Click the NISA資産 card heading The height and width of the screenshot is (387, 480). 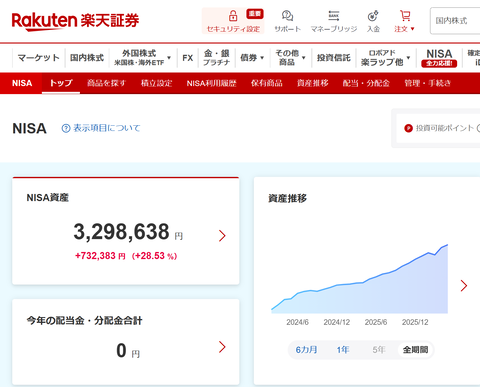click(x=48, y=198)
